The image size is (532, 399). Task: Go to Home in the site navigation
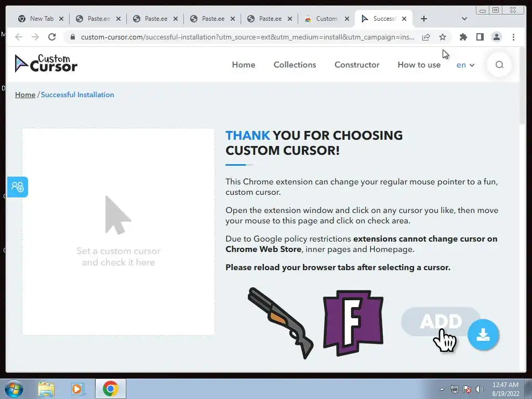click(244, 65)
